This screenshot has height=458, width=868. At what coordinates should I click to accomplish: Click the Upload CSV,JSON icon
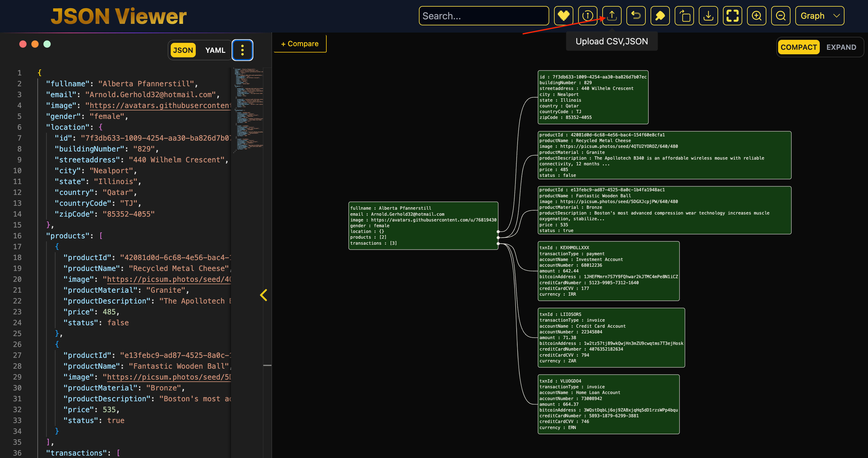[x=612, y=16]
